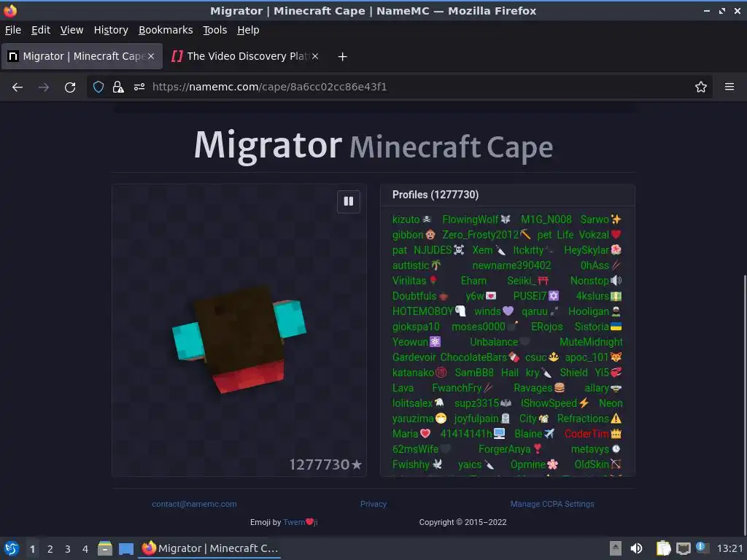Open the Firefox hamburger menu
The width and height of the screenshot is (747, 560).
pyautogui.click(x=729, y=87)
